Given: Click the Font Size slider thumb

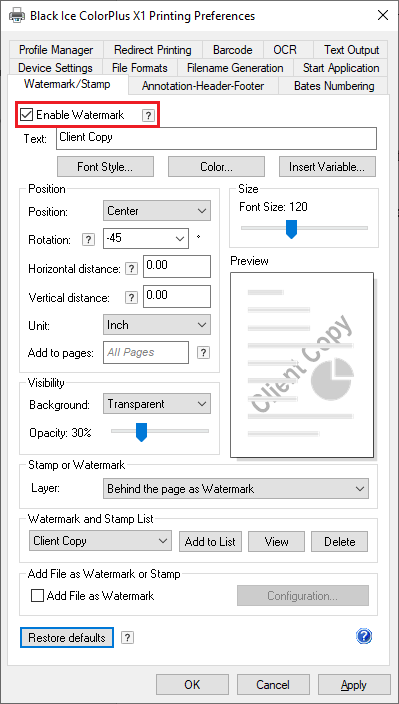Looking at the screenshot, I should (x=292, y=229).
